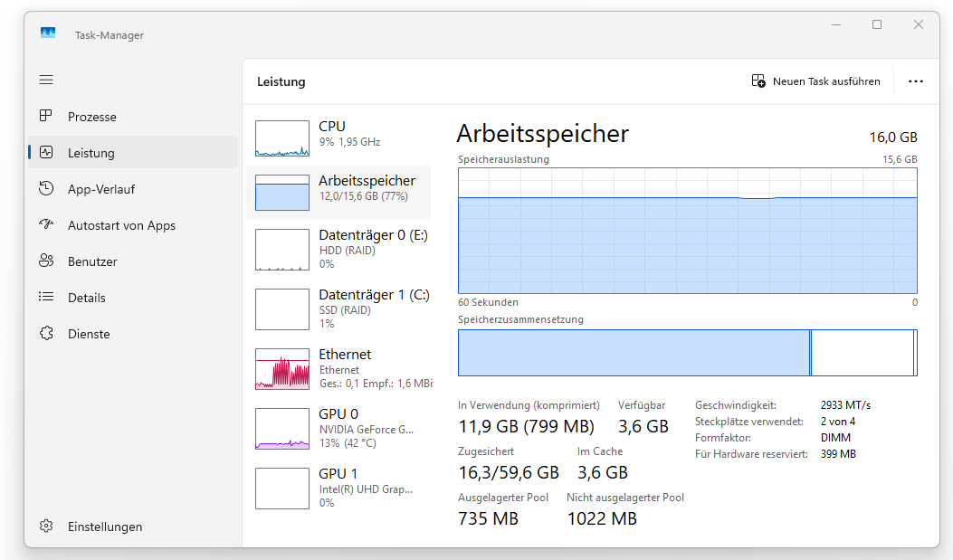Select the Datenträger 1 (C:) graph thumbnail
This screenshot has width=953, height=560.
coord(282,309)
